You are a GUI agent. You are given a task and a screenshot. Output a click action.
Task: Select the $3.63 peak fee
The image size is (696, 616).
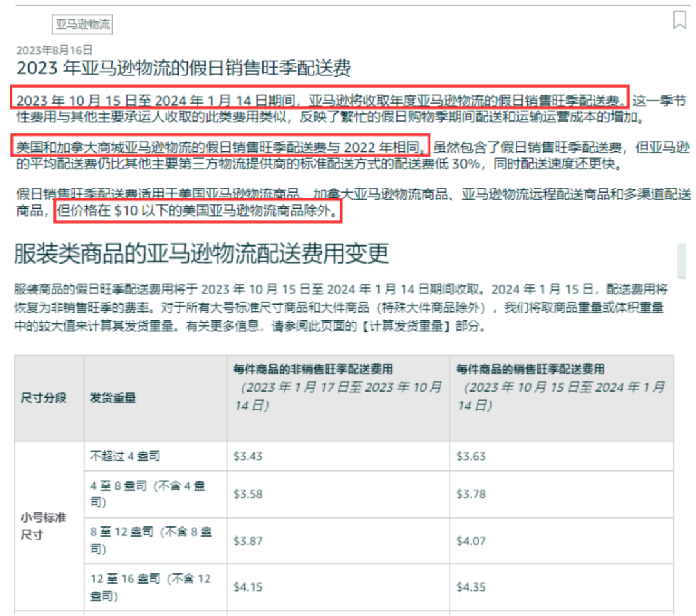click(471, 456)
